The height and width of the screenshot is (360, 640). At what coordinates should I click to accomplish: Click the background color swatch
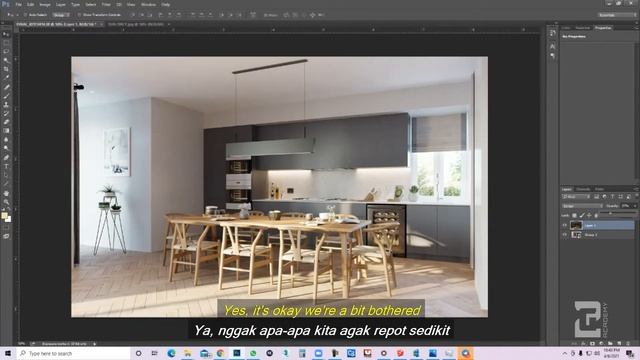8,220
